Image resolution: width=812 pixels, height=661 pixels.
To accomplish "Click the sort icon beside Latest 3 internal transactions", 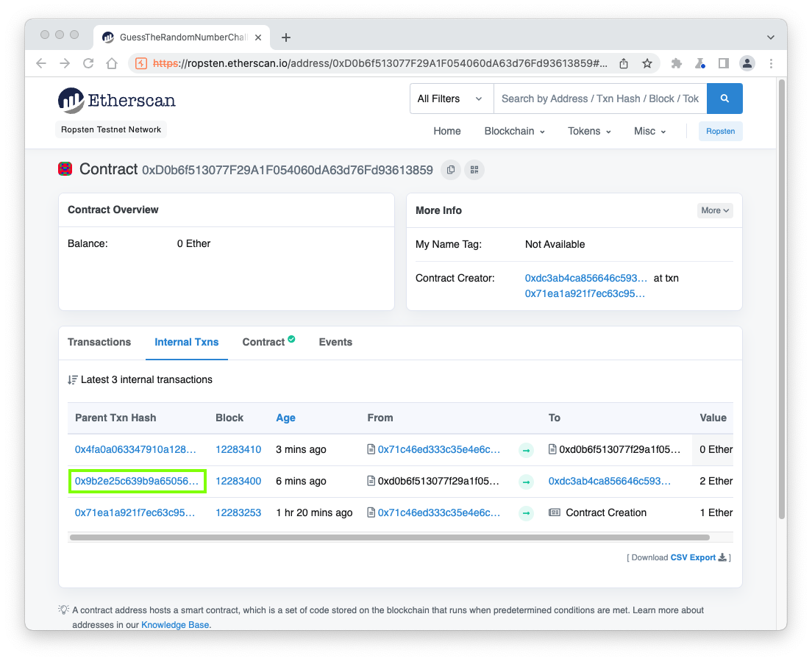I will click(73, 380).
